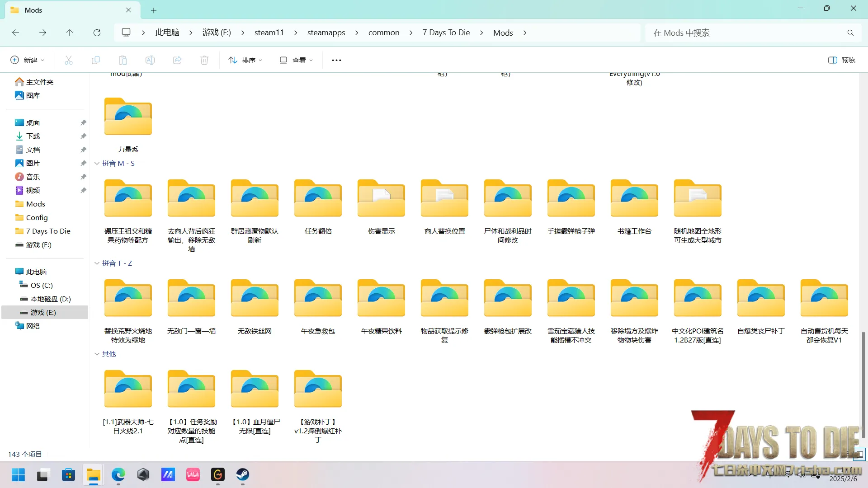Collapse the 拼音 T - Z group
This screenshot has height=488, width=868.
point(97,263)
